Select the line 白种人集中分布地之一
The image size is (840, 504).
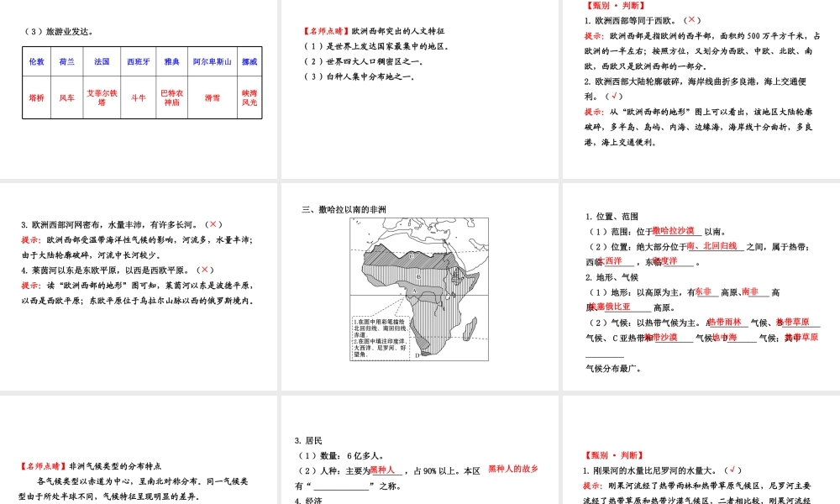(x=359, y=76)
